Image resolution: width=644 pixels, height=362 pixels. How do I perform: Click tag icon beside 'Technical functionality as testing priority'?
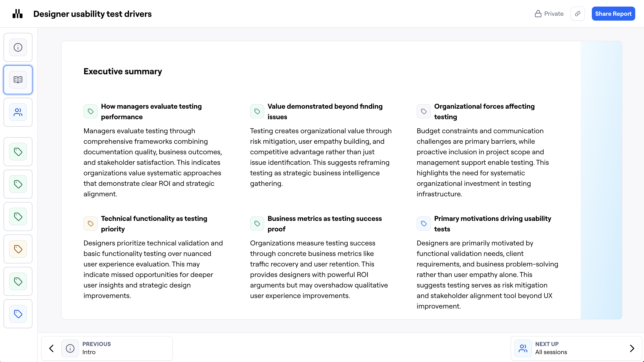[x=91, y=224]
